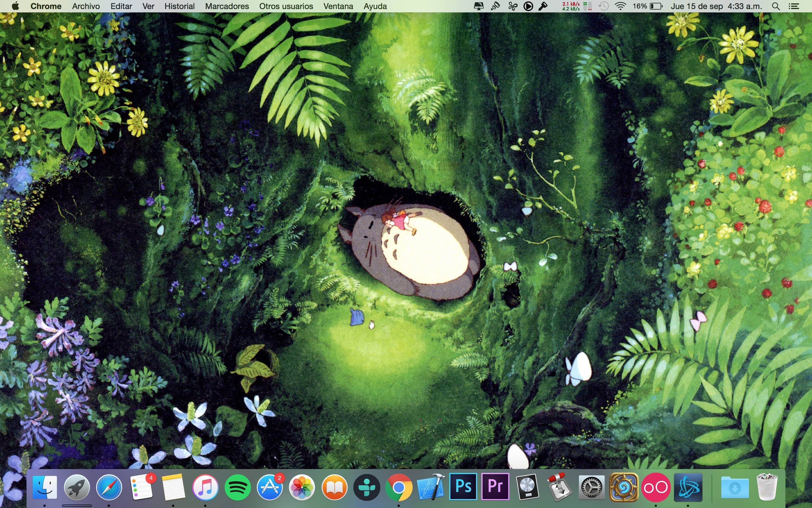Viewport: 812px width, 508px height.
Task: Open the Historial menu
Action: click(180, 6)
